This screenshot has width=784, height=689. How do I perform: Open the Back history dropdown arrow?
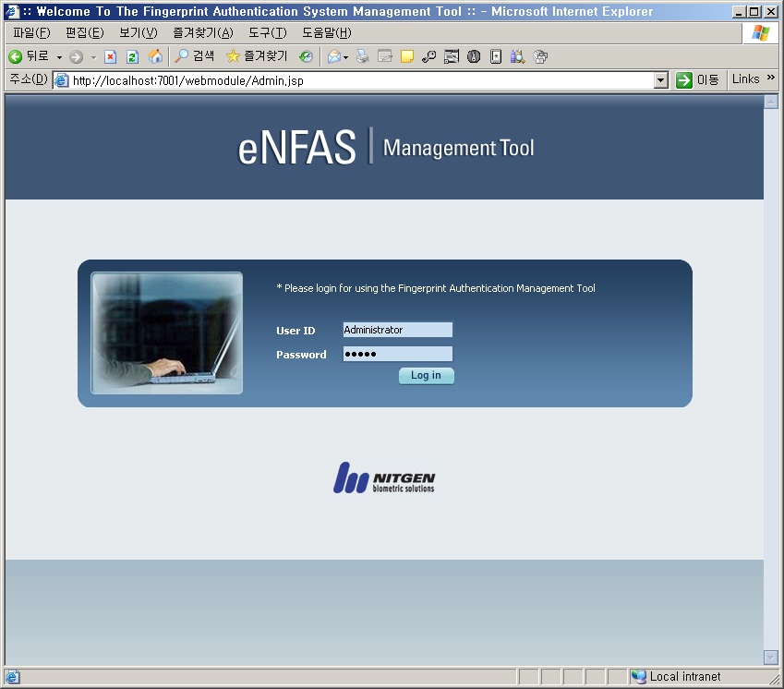coord(59,57)
